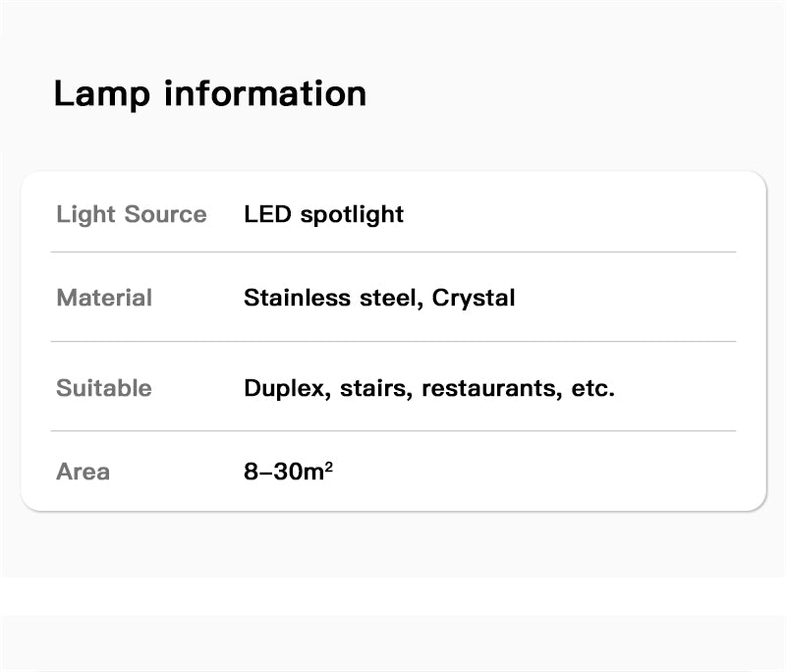Click the divider line below the Material row
This screenshot has width=786, height=672.
[x=393, y=342]
